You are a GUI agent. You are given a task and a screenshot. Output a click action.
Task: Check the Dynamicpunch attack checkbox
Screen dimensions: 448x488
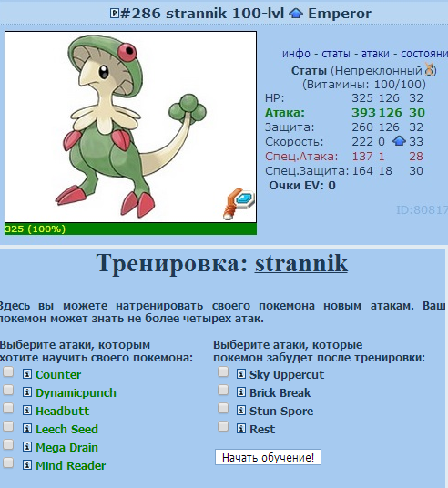pos(8,390)
